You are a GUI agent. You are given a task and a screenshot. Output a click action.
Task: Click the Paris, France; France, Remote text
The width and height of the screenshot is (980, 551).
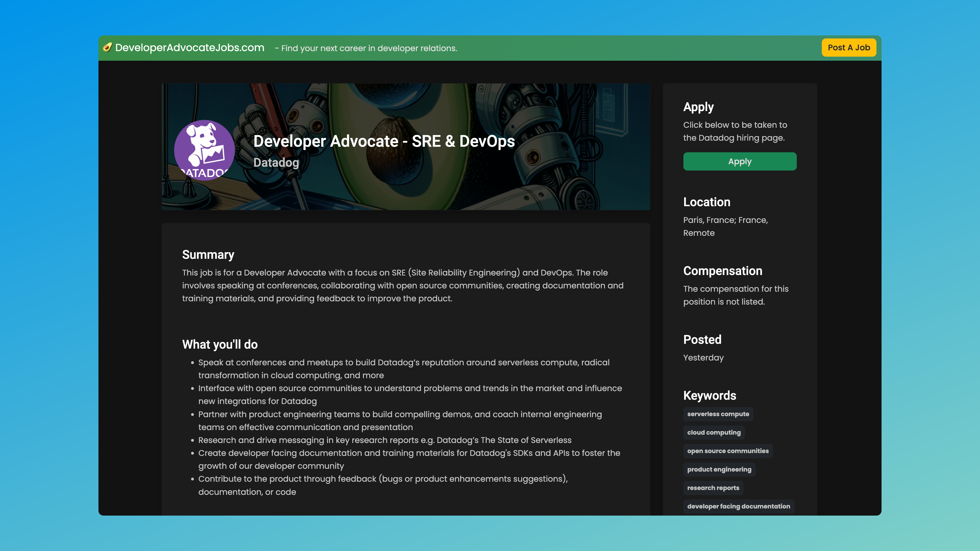point(725,226)
